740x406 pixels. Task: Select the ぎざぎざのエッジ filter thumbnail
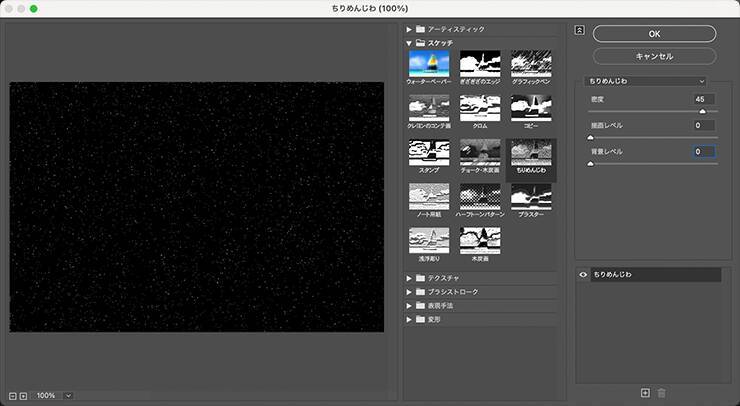(480, 64)
